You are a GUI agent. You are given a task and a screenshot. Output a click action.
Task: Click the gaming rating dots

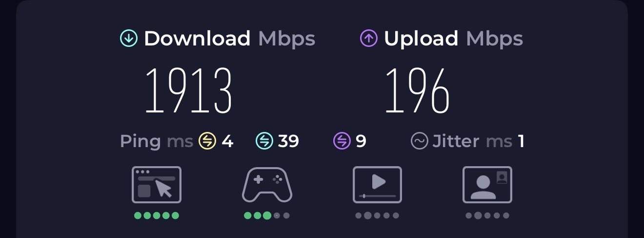click(x=267, y=216)
